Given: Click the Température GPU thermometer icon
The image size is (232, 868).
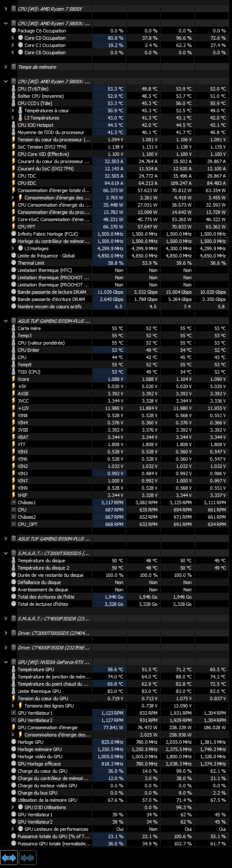Looking at the screenshot, I should (x=14, y=669).
